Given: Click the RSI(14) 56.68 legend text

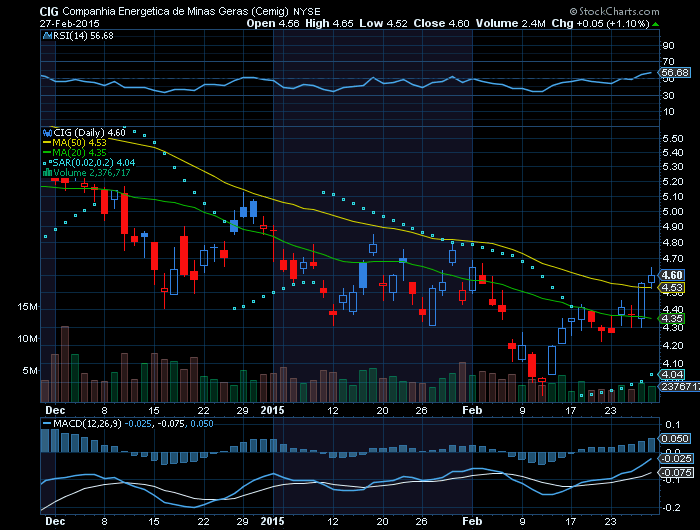Looking at the screenshot, I should pos(83,36).
